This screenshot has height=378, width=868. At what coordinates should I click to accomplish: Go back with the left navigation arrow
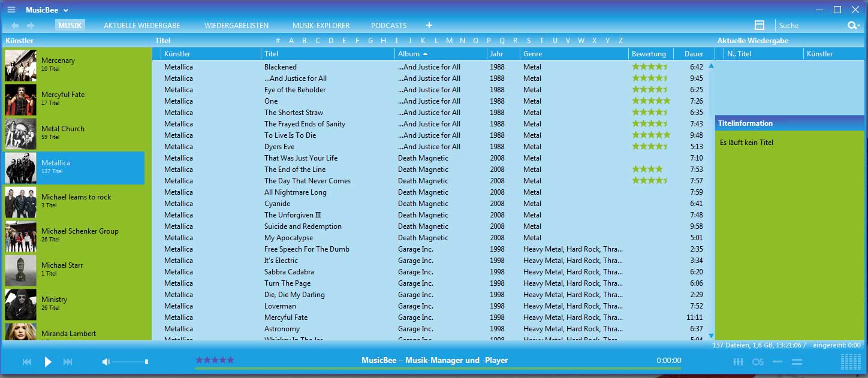tap(15, 25)
